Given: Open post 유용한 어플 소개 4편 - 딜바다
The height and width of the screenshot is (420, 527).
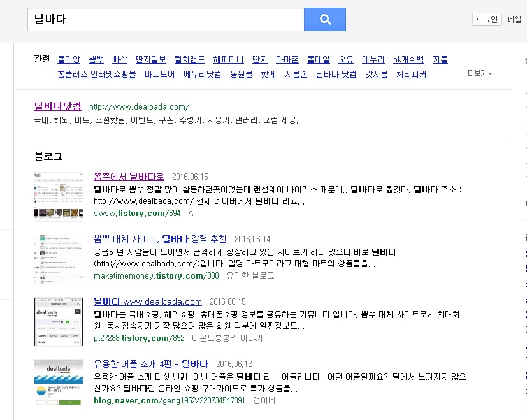Looking at the screenshot, I should tap(151, 364).
